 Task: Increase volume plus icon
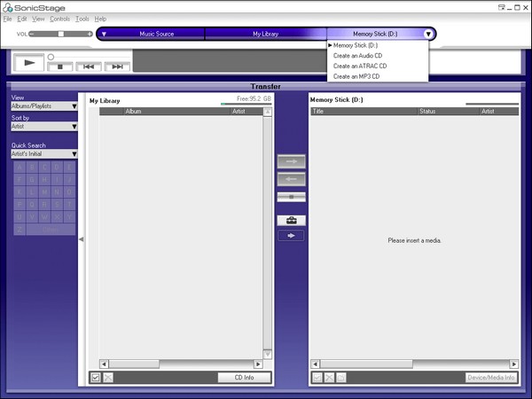coord(90,34)
